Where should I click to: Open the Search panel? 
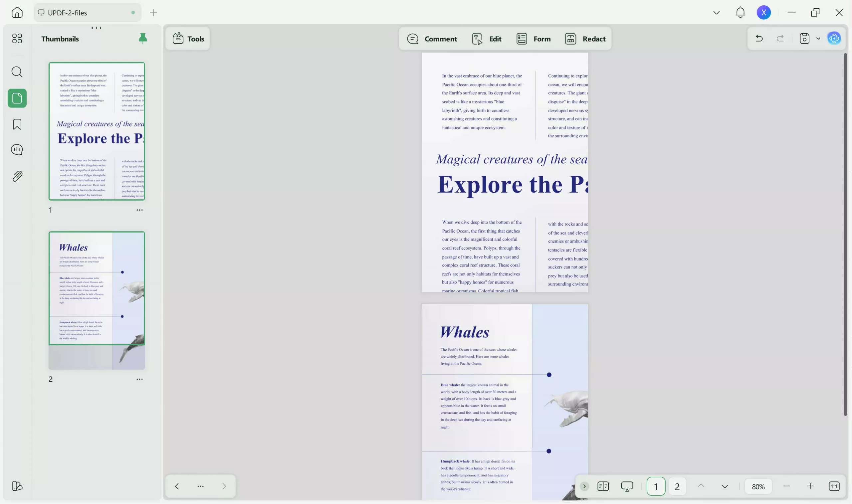(17, 72)
